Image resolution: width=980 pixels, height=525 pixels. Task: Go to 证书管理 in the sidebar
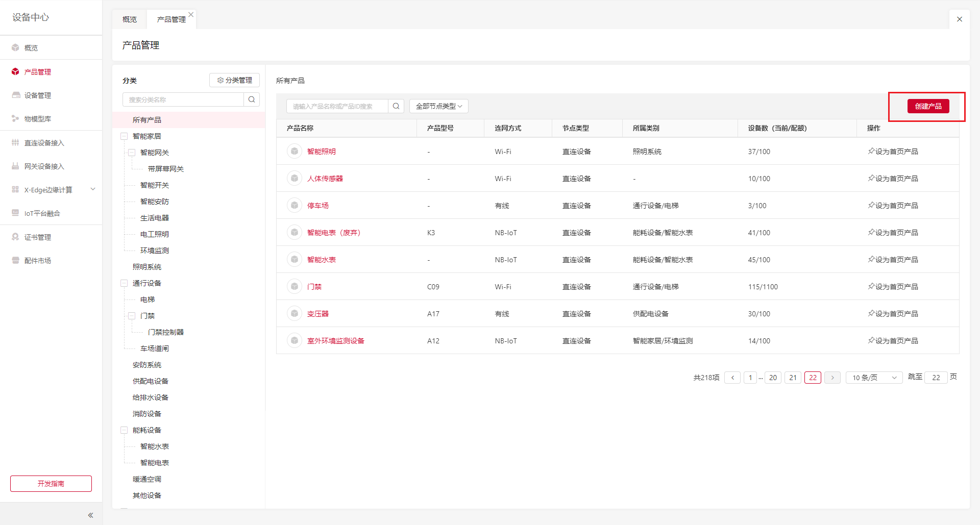coord(38,237)
